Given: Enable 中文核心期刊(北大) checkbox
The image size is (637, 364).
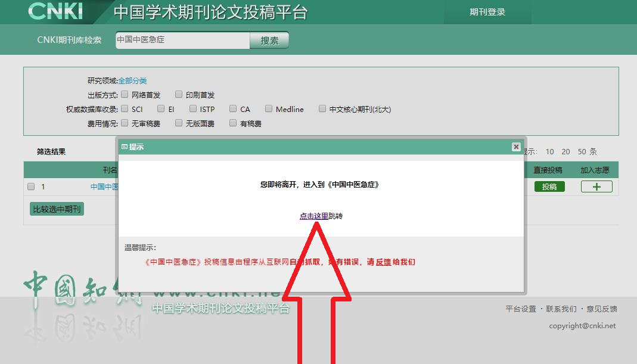Looking at the screenshot, I should click(322, 108).
